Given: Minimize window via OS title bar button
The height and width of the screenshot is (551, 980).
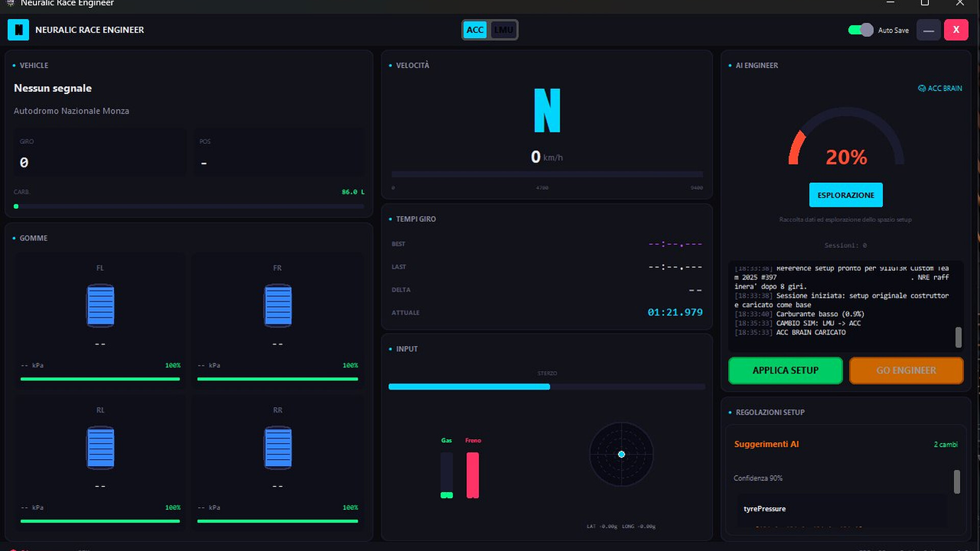Looking at the screenshot, I should (890, 3).
